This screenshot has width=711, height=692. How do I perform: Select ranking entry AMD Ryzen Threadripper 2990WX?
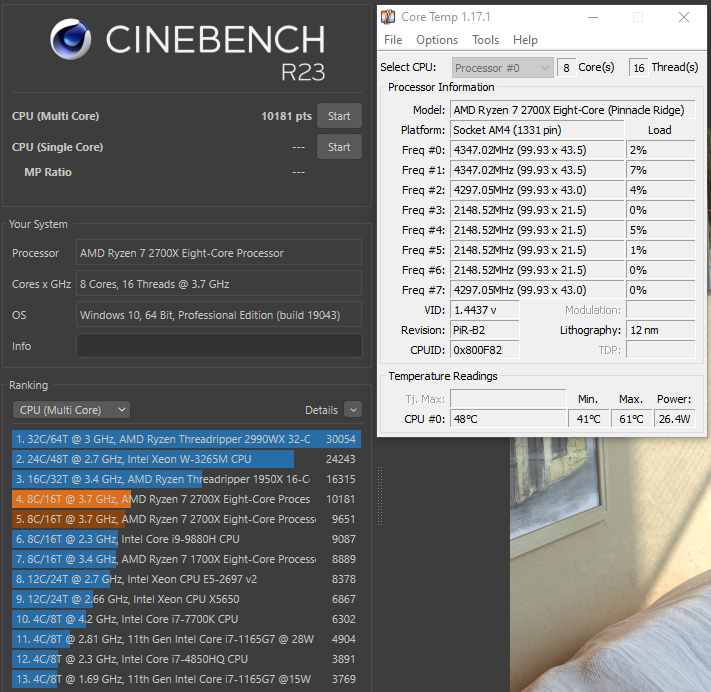[x=186, y=439]
